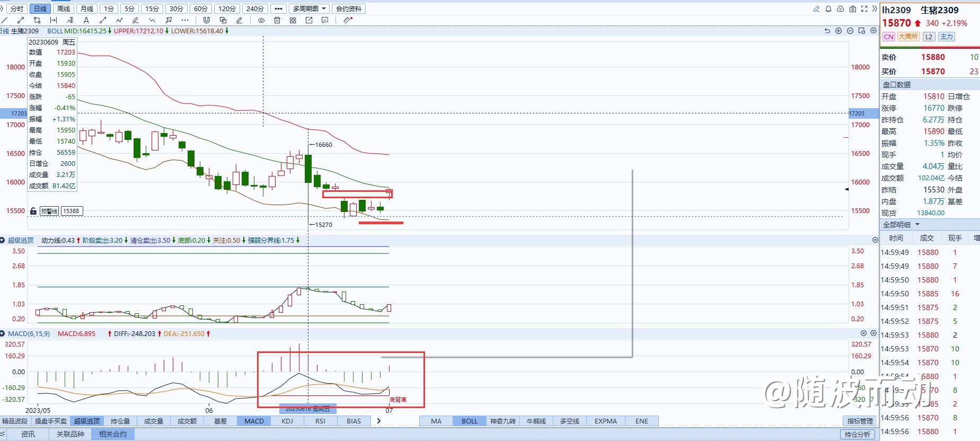Open 持仓分析 position analysis
Screen dimensions: 980x441
coord(857,434)
